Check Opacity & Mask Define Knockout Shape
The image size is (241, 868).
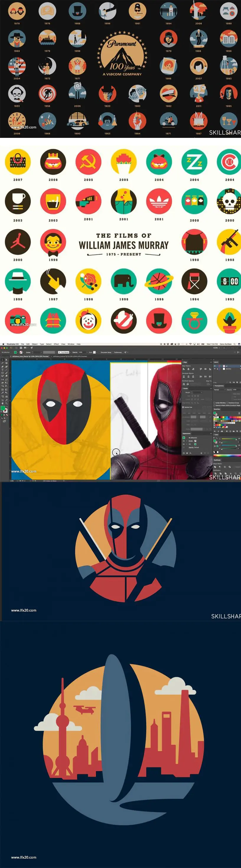click(214, 405)
